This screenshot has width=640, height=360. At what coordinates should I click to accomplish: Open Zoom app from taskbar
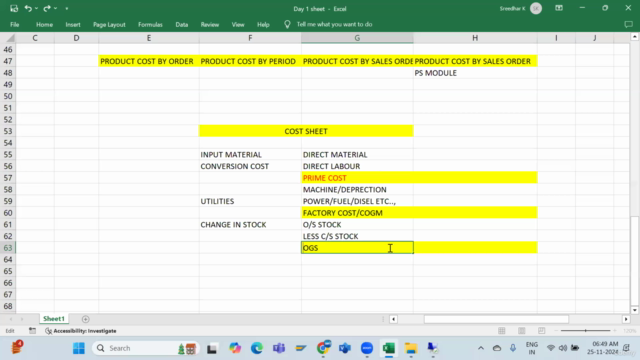[x=367, y=348]
